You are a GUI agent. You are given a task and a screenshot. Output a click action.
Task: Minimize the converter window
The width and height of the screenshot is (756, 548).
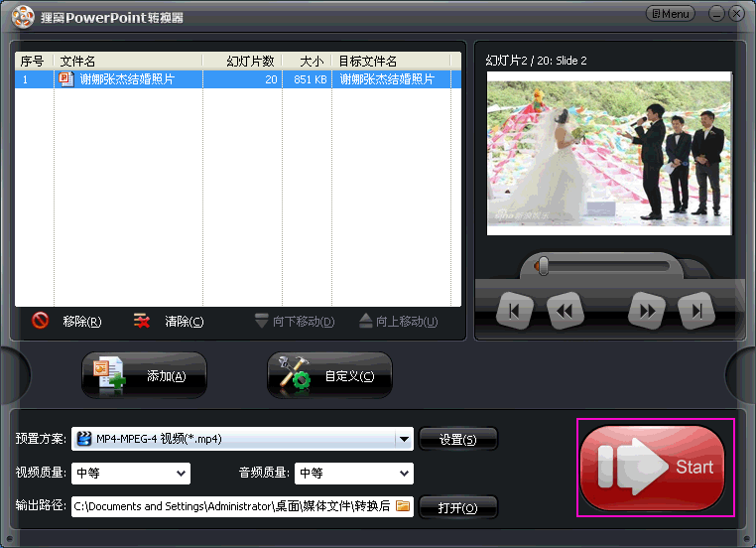point(716,14)
